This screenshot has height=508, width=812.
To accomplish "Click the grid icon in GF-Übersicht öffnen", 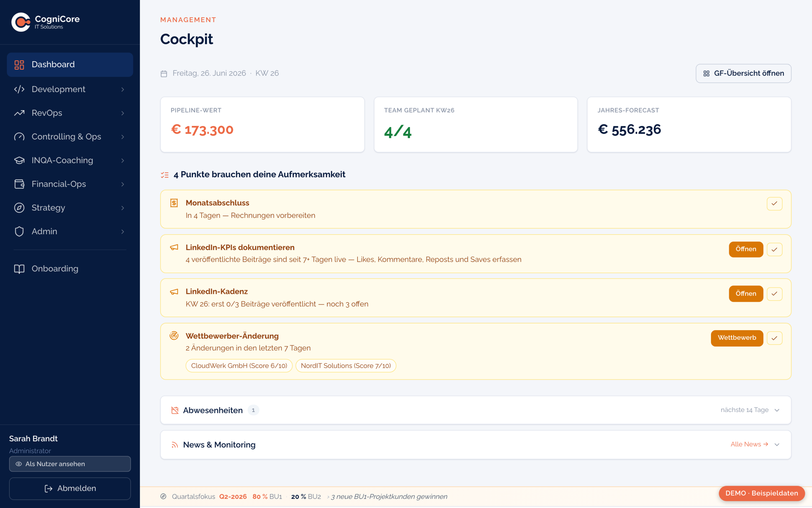I will [x=706, y=74].
